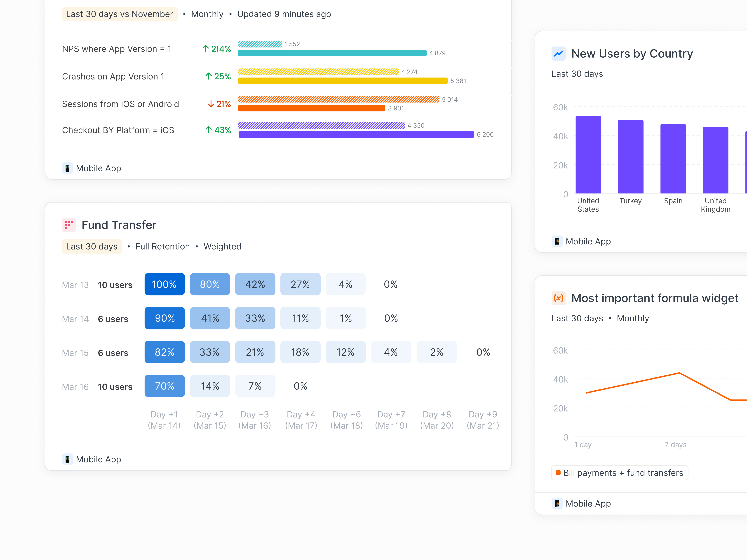Click the 100% retention cell for Mar 13
747x560 pixels.
[164, 284]
